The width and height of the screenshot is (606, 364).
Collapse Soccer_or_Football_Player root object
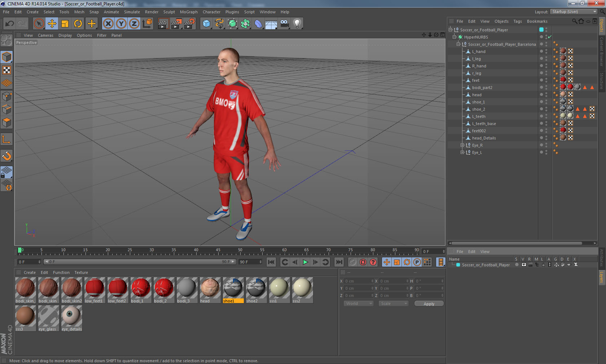click(451, 30)
